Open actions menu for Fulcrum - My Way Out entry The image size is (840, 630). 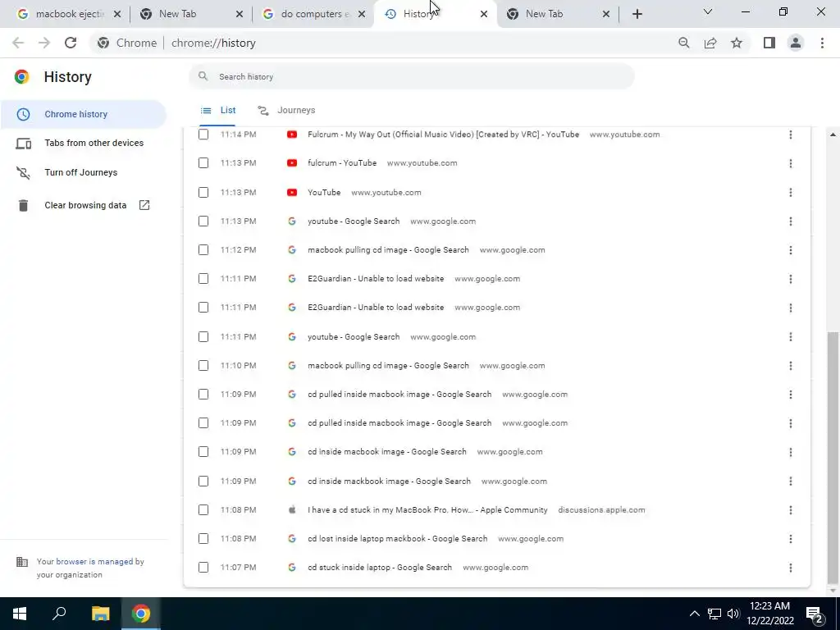pyautogui.click(x=791, y=135)
